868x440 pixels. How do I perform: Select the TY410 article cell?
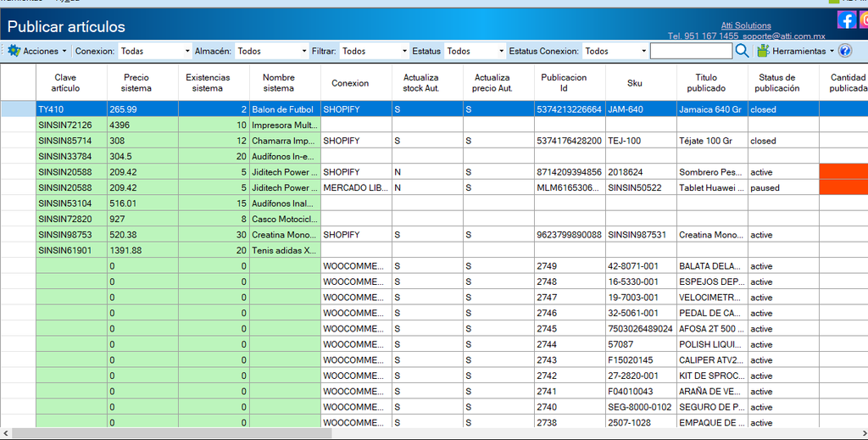click(x=72, y=109)
